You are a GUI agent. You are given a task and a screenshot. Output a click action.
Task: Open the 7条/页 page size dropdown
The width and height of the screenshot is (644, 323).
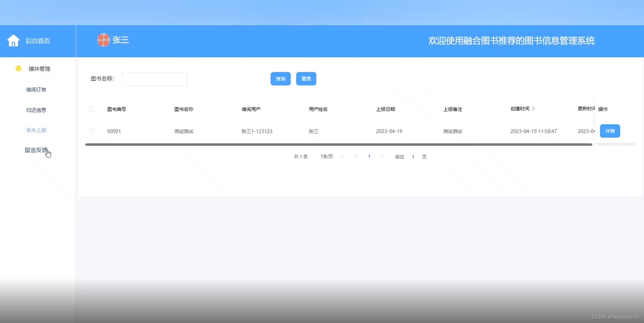tap(331, 156)
